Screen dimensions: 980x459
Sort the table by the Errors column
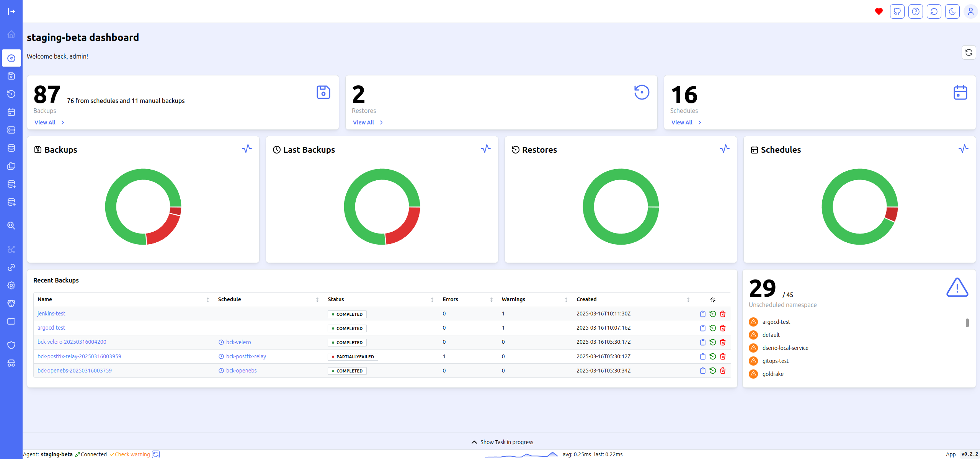coord(468,299)
